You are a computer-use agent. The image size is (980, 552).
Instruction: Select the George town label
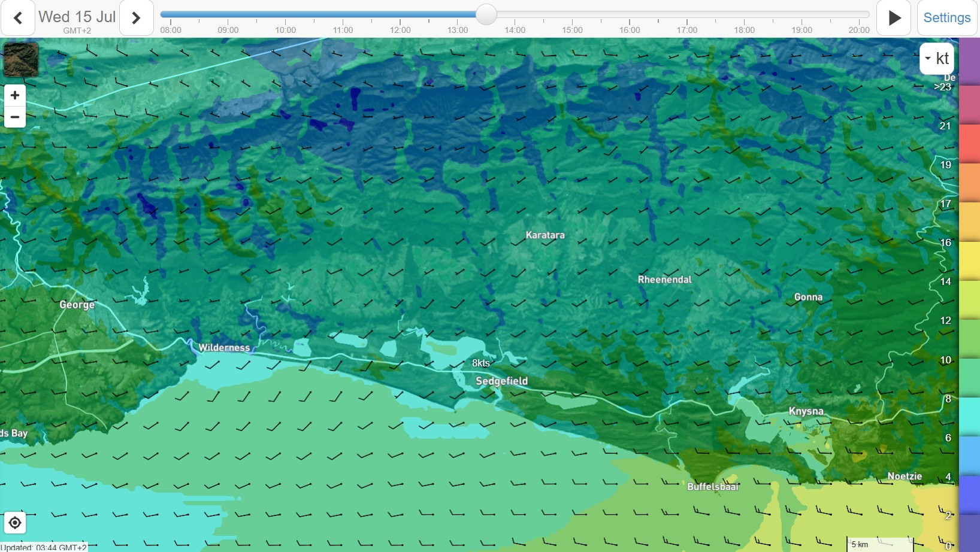pyautogui.click(x=77, y=305)
